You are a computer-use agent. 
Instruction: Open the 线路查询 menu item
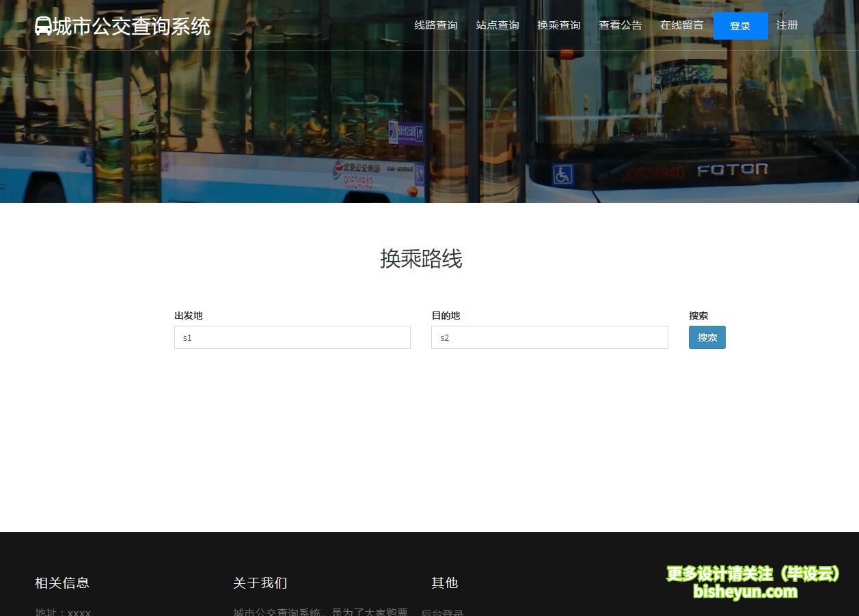coord(436,25)
